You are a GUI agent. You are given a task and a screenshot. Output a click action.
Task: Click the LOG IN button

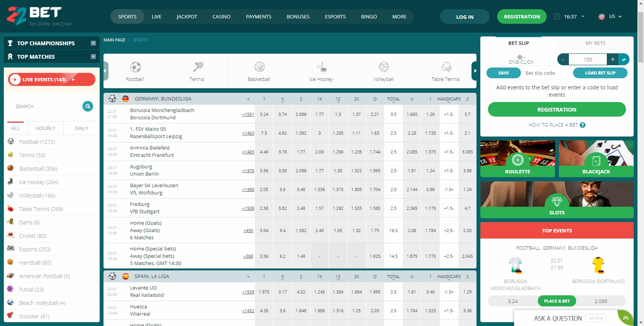(x=465, y=17)
